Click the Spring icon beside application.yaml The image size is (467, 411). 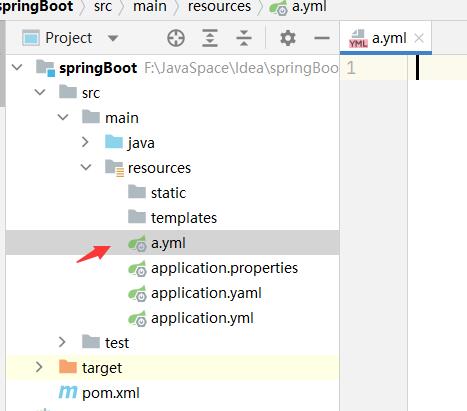coord(137,293)
